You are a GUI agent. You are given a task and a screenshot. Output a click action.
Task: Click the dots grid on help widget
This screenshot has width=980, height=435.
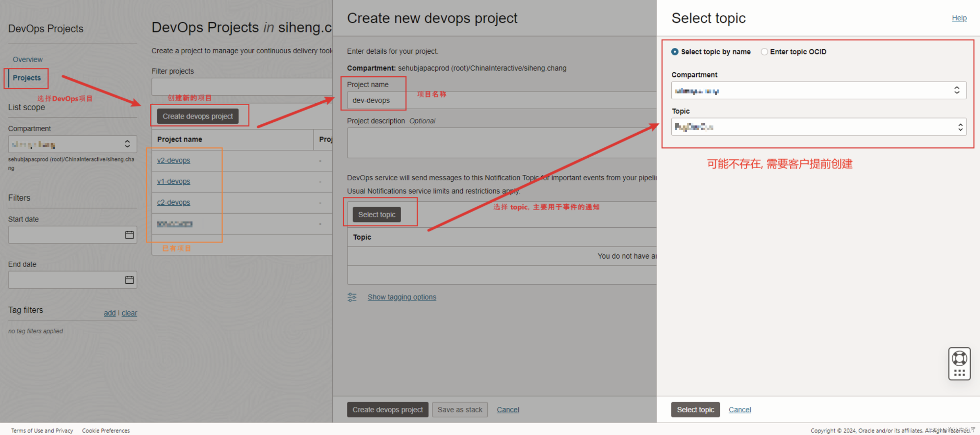point(959,373)
